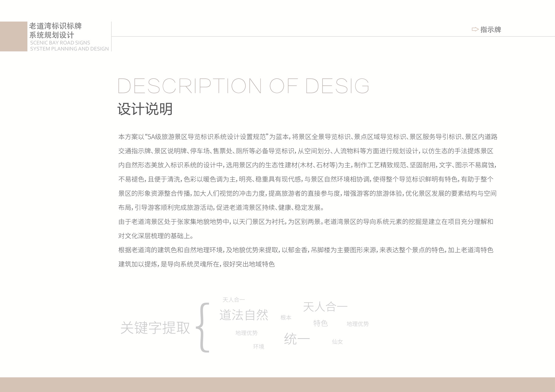This screenshot has width=555, height=392.
Task: Click the text SYSTEM PLANNING AND DESIGN
Action: (69, 49)
